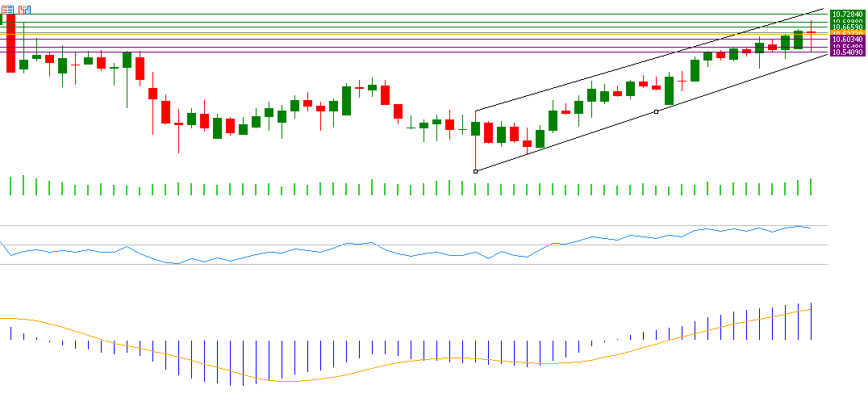
Task: Select the channel's lower-left anchor point
Action: pos(475,171)
